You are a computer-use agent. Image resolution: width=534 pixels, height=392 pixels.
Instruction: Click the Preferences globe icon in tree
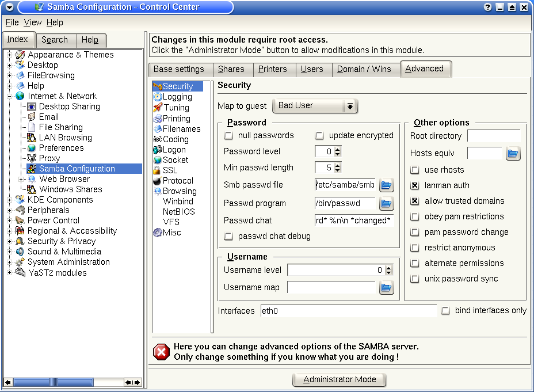pyautogui.click(x=32, y=148)
